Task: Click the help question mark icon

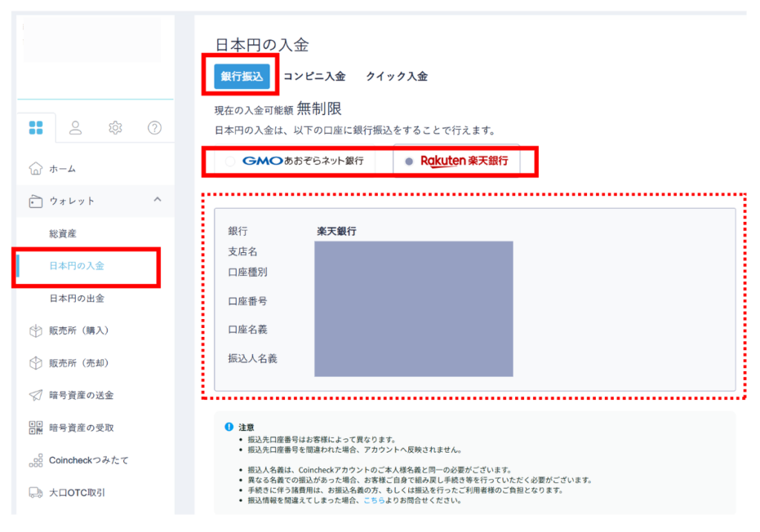Action: coord(154,128)
